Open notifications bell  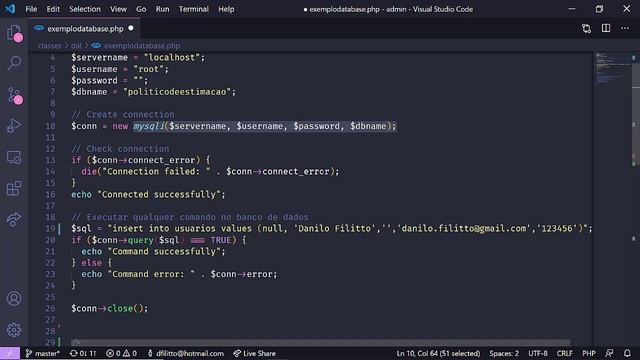click(x=627, y=353)
